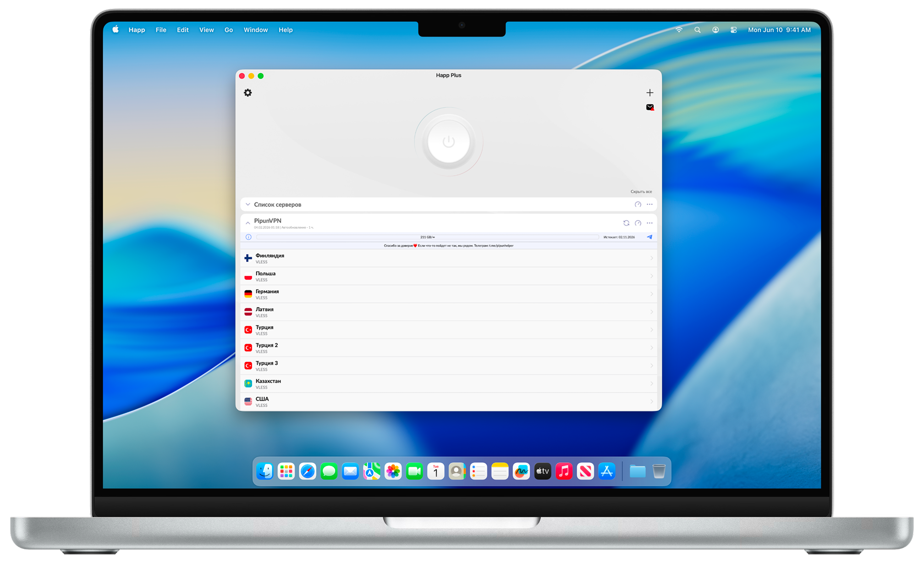Screen dimensions: 924x575
Task: Open Safari from the Dock
Action: [x=308, y=471]
